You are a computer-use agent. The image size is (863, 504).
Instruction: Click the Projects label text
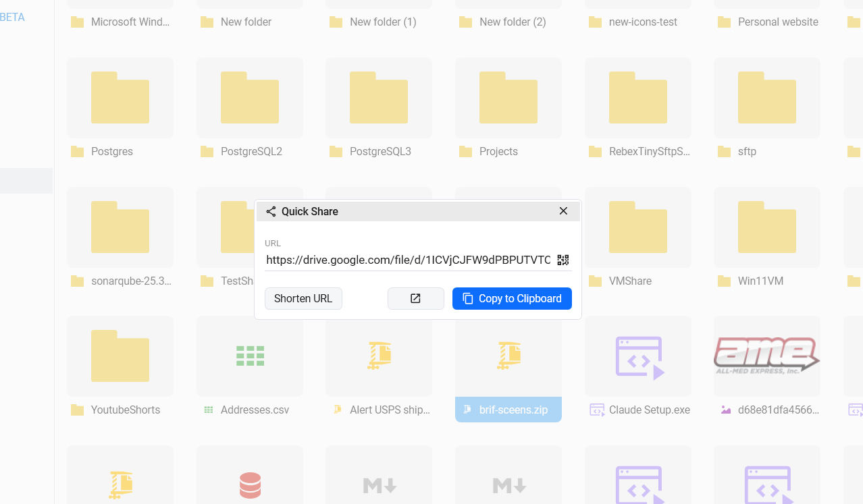click(498, 151)
